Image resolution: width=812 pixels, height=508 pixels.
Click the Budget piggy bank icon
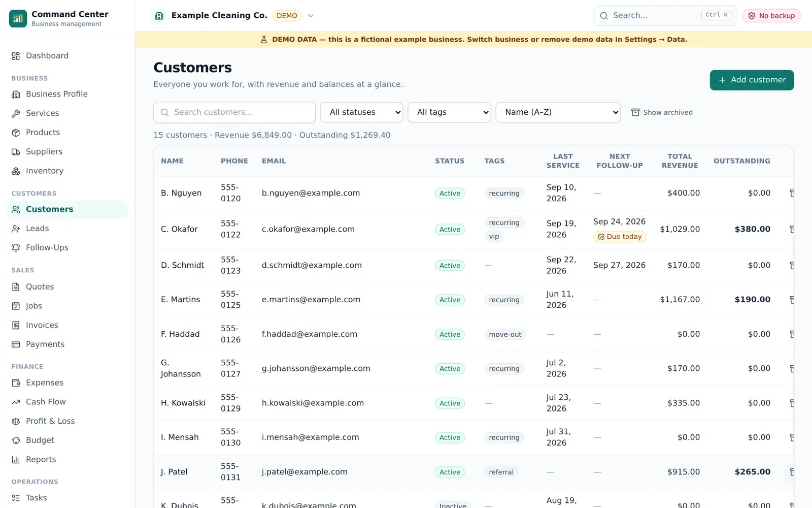16,440
